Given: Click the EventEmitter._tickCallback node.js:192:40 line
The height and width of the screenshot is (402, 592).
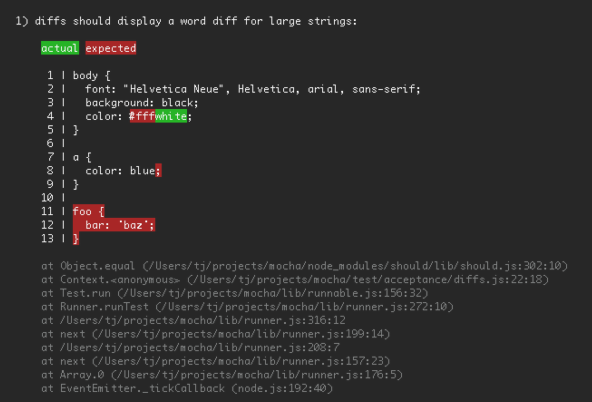Looking at the screenshot, I should [x=187, y=388].
